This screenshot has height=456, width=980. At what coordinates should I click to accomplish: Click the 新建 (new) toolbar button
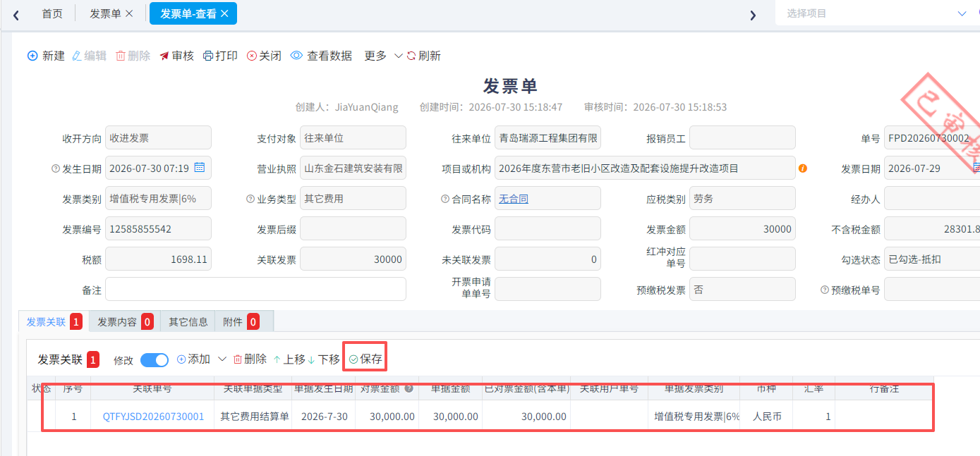(46, 56)
